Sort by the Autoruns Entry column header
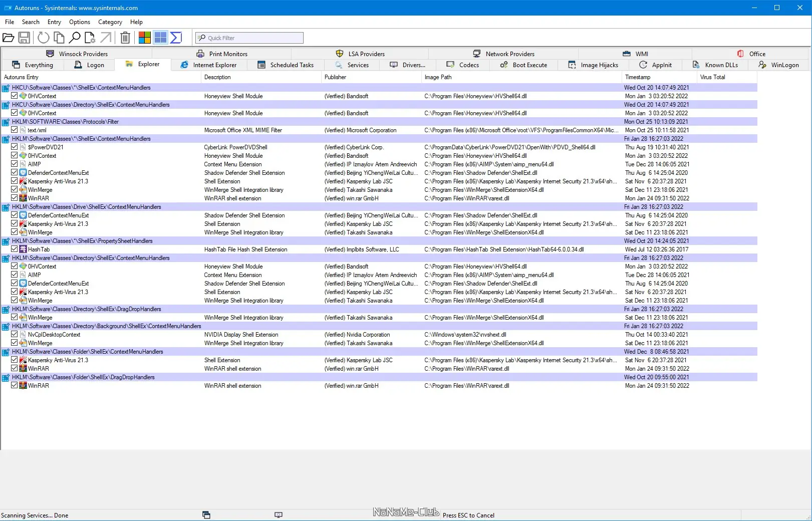 pyautogui.click(x=101, y=77)
